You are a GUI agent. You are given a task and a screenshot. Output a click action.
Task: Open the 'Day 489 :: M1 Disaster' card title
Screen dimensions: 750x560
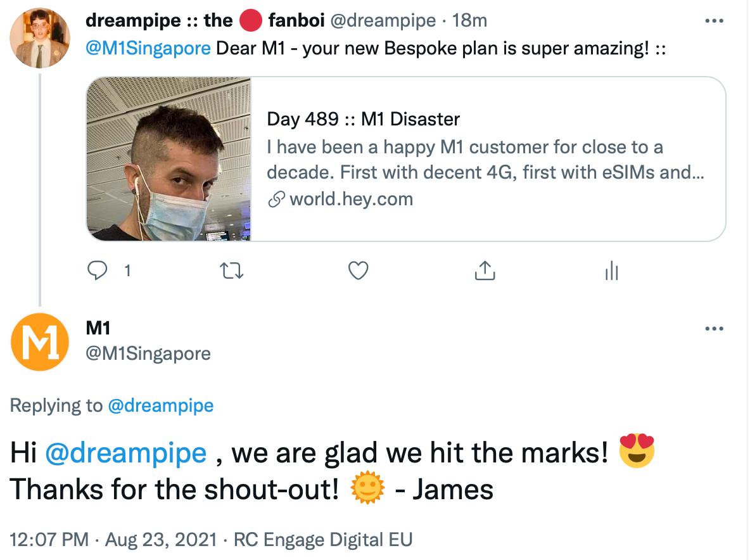tap(363, 118)
